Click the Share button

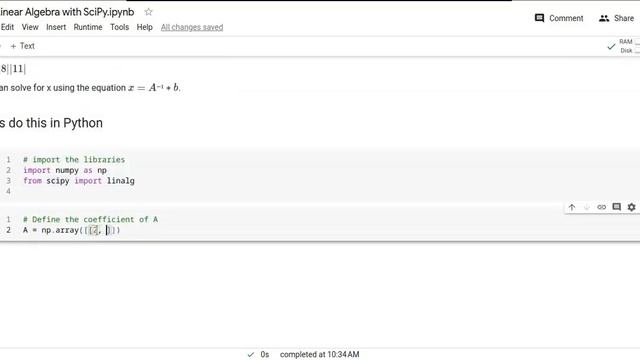coord(616,18)
